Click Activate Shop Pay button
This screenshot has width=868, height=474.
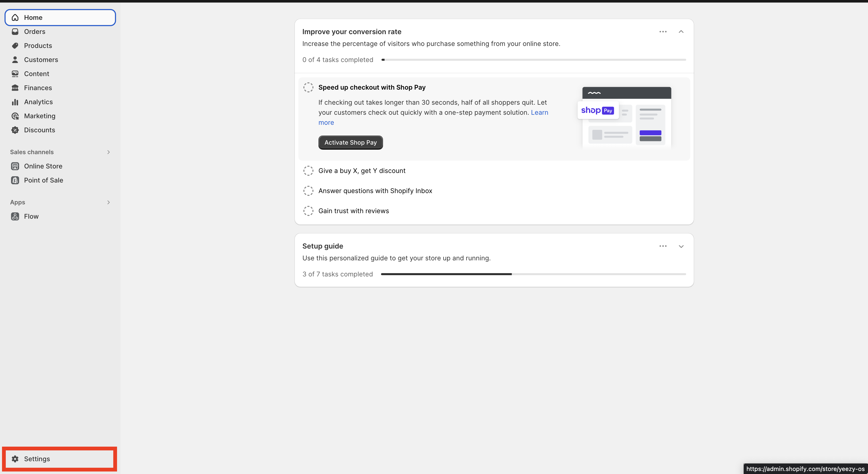tap(350, 143)
